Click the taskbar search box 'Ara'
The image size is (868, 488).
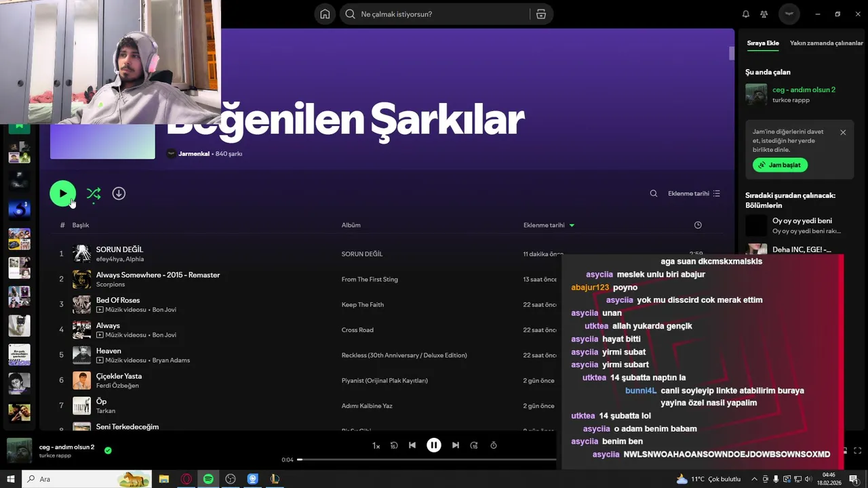click(87, 479)
